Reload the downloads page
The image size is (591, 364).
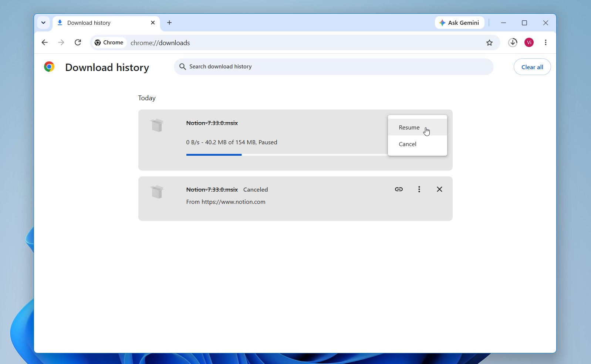point(78,43)
